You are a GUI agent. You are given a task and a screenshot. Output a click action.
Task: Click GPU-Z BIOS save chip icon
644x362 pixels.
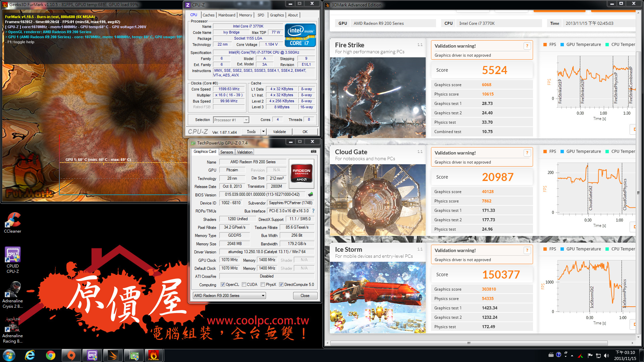coord(311,194)
